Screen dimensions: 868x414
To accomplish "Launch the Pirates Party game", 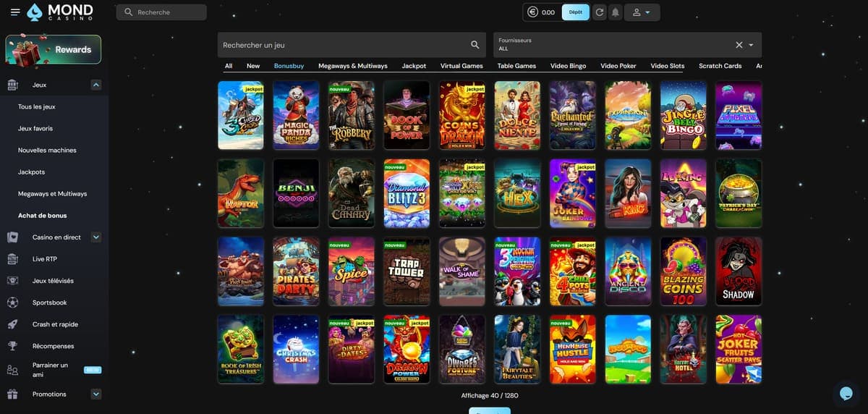I will pos(296,271).
